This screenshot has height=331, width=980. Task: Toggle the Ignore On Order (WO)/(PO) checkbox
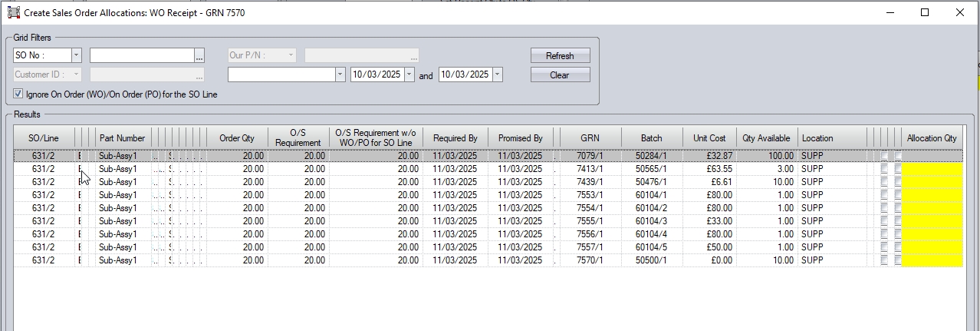pos(18,94)
